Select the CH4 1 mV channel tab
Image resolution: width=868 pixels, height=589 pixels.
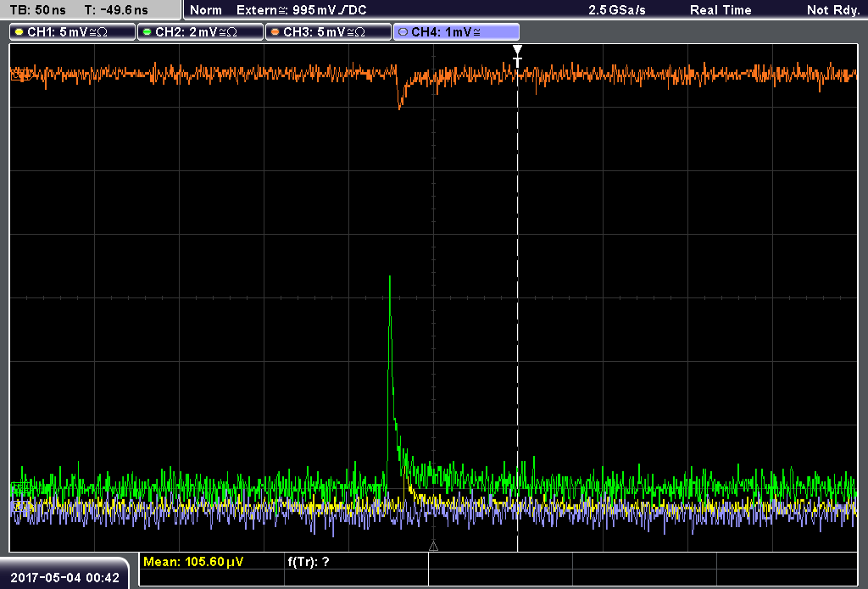pos(456,32)
